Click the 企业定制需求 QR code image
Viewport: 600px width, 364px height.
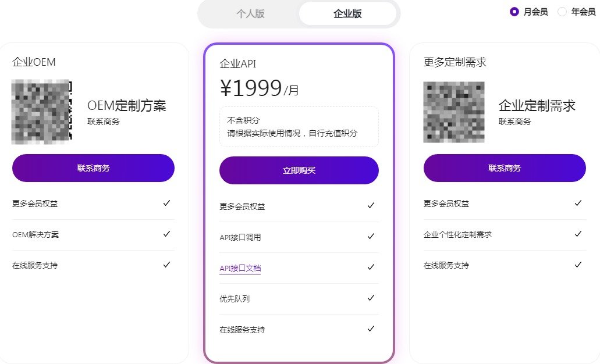[454, 112]
